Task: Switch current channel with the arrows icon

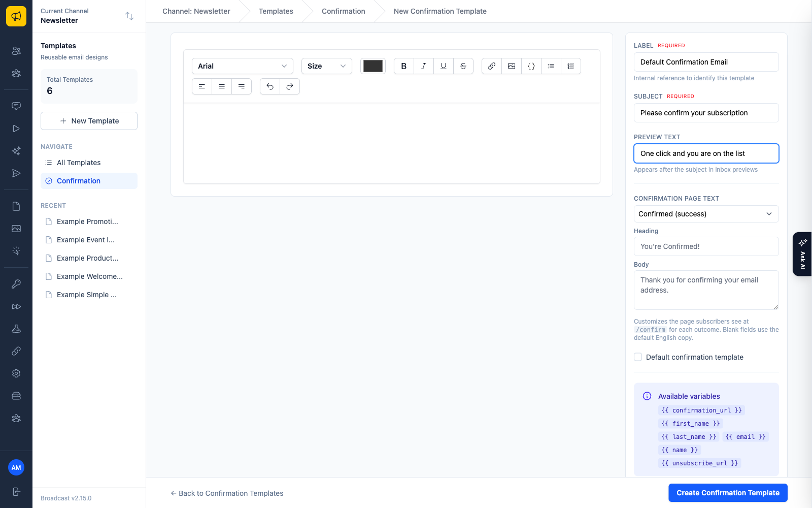Action: 129,16
